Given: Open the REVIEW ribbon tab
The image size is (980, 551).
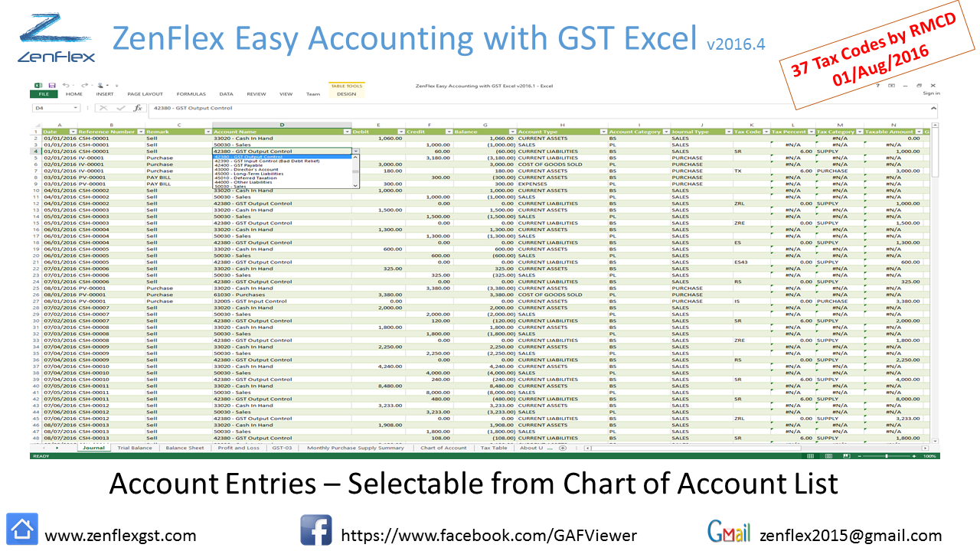Looking at the screenshot, I should pyautogui.click(x=256, y=94).
